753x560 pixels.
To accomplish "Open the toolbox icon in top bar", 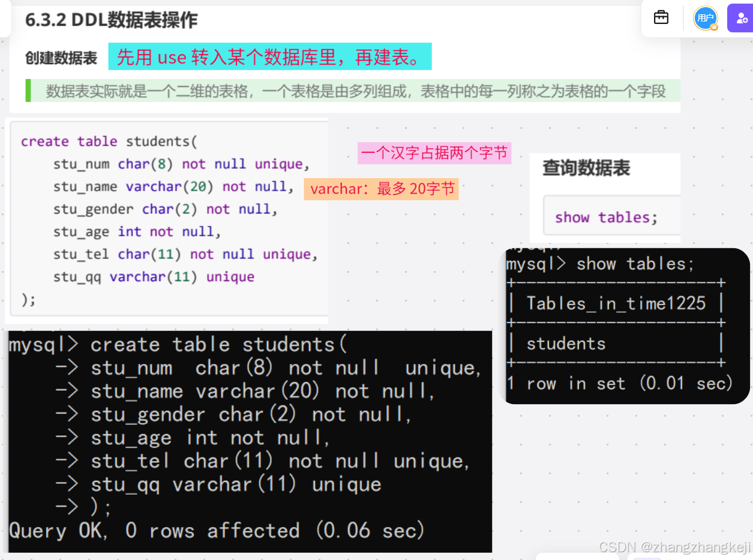I will [x=661, y=17].
